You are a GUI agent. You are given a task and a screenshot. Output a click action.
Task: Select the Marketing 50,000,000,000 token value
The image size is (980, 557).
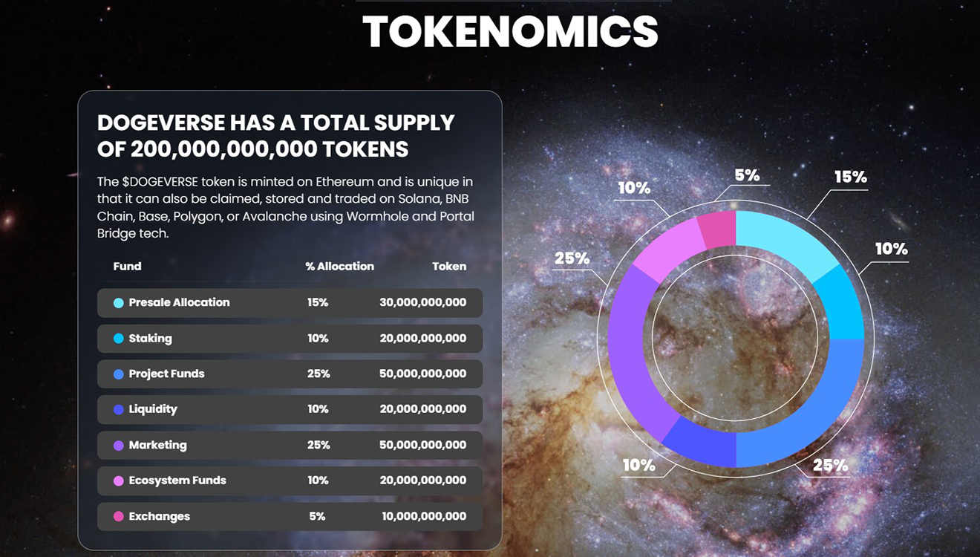pos(422,445)
